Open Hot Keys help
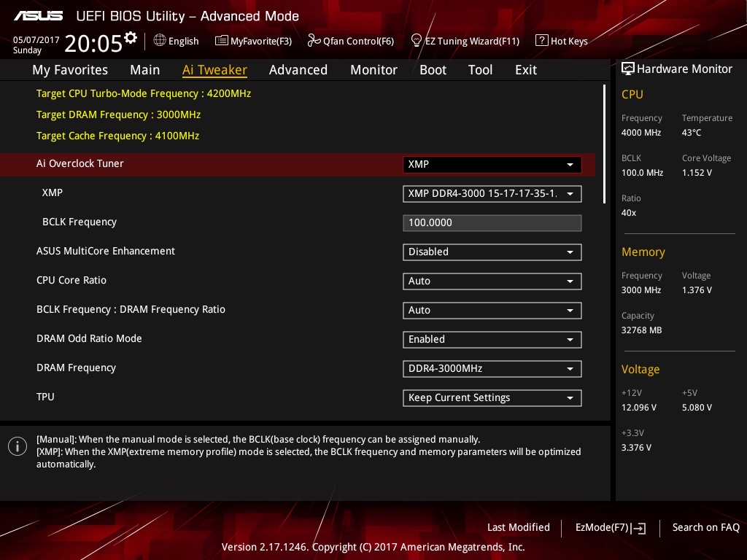This screenshot has width=747, height=560. coord(562,41)
